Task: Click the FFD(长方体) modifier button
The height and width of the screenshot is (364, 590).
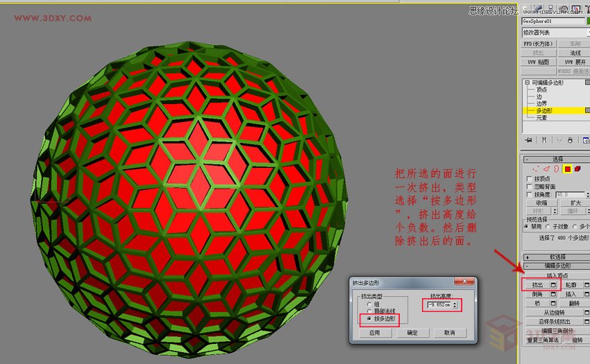Action: 538,44
